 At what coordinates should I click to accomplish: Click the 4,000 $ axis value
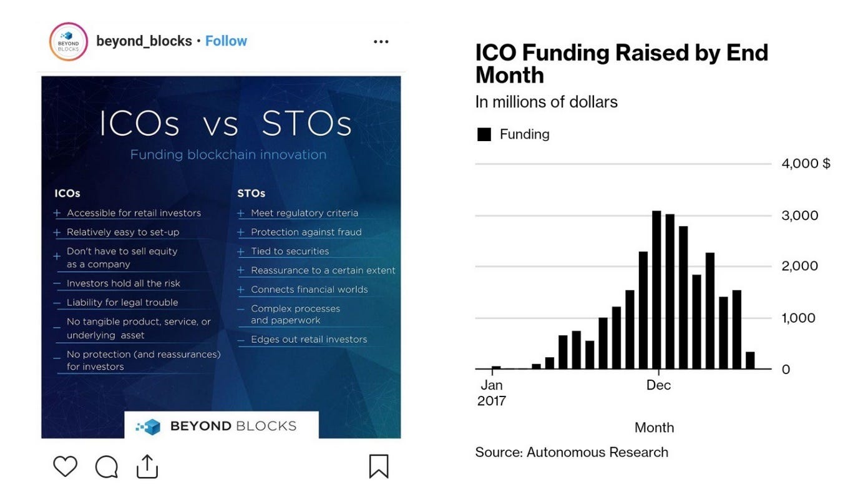(x=806, y=164)
